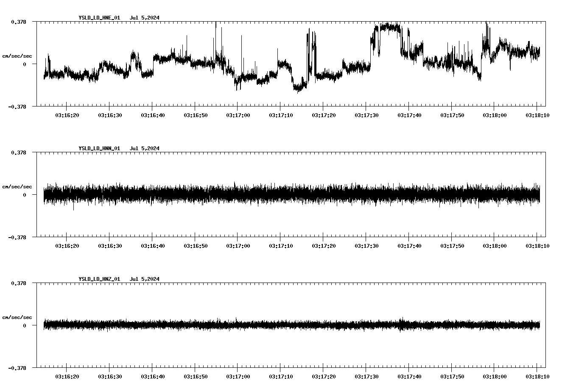Select the YSLD_LD_HNZ_01 channel label

(x=99, y=279)
